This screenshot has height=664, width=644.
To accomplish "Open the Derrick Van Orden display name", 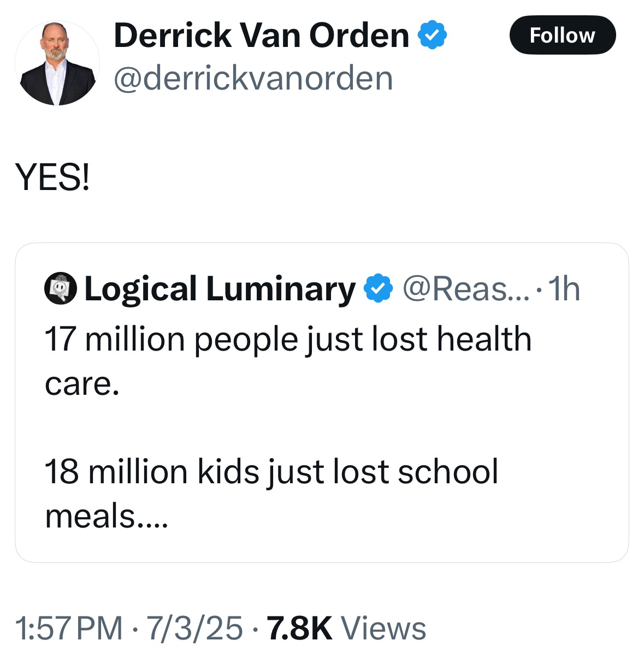I will [261, 36].
